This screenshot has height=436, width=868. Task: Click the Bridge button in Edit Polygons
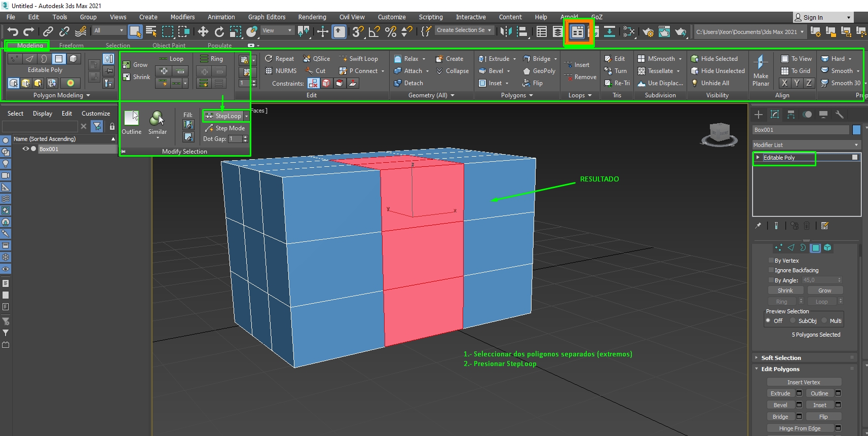pyautogui.click(x=780, y=417)
